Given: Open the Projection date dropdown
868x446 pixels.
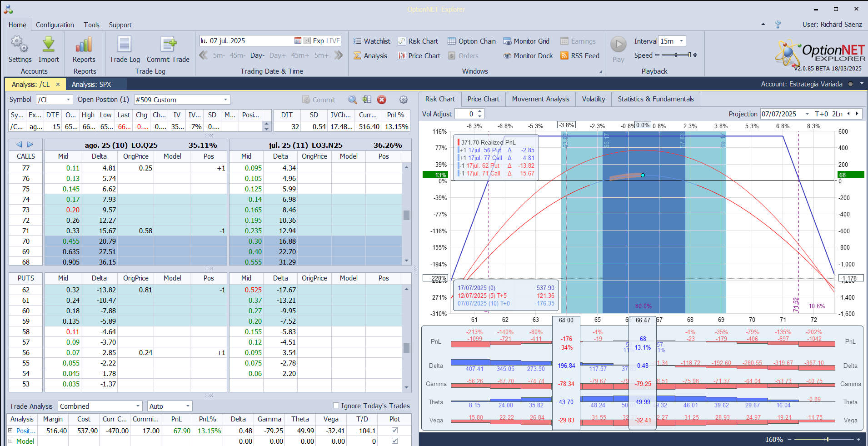Looking at the screenshot, I should pos(807,114).
